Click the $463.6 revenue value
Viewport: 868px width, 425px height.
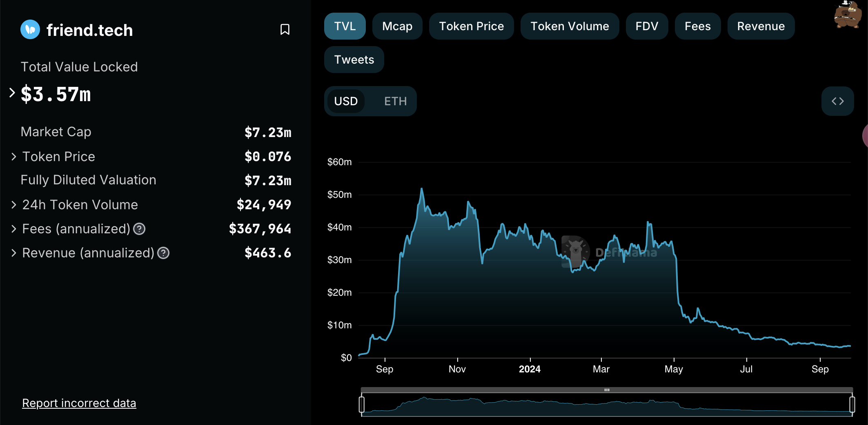click(x=268, y=252)
